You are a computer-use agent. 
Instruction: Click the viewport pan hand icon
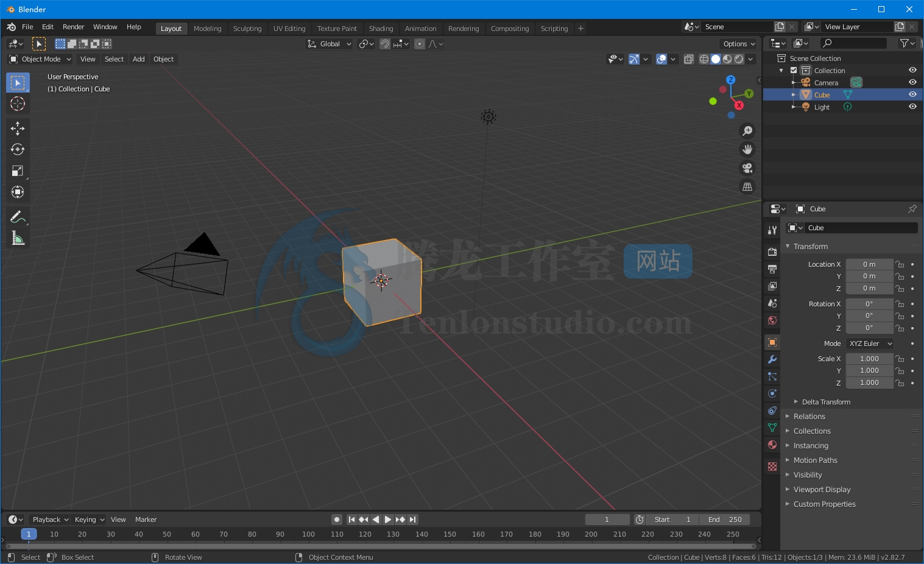(x=747, y=149)
